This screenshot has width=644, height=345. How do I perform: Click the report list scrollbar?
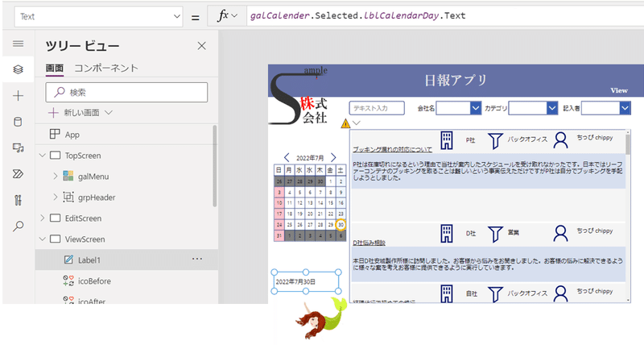point(628,144)
